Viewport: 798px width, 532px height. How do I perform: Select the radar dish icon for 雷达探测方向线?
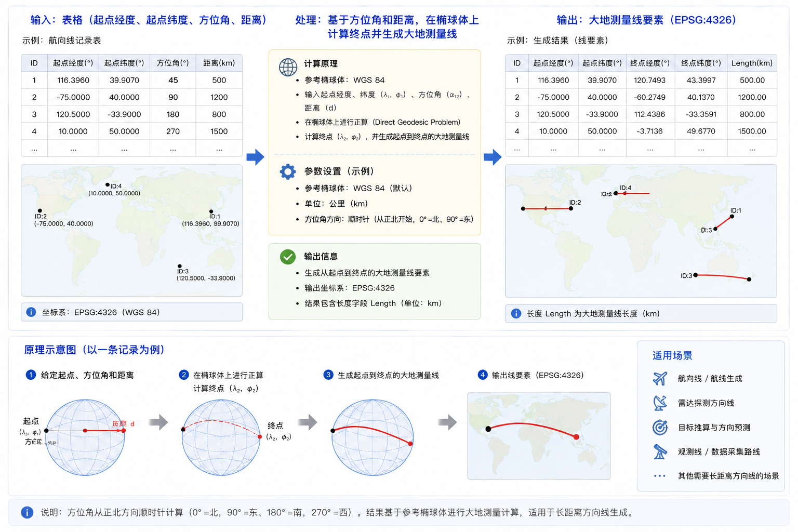pos(660,403)
